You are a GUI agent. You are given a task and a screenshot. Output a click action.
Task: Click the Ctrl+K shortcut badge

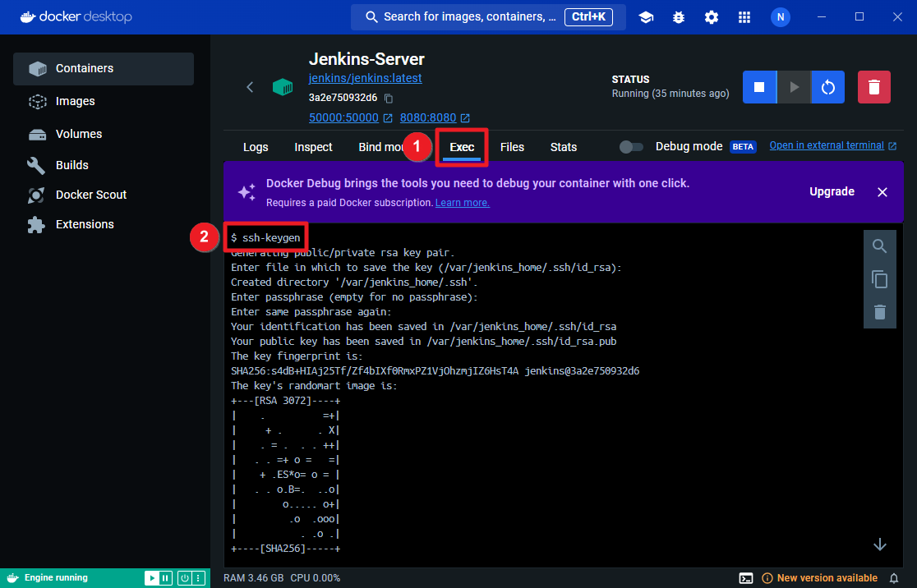[588, 17]
